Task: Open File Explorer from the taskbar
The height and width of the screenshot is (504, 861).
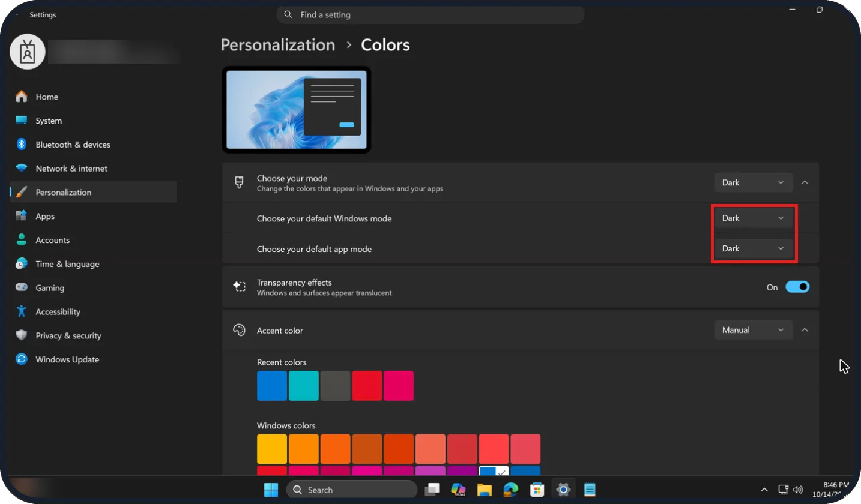Action: point(485,490)
